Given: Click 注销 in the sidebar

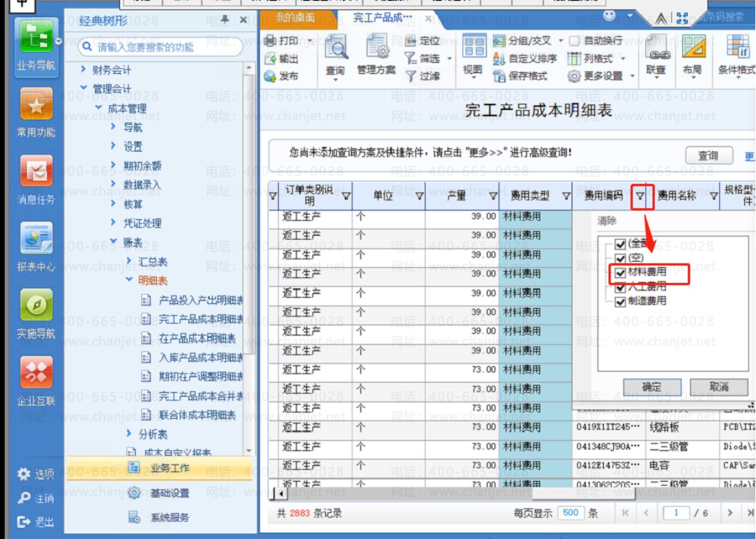Looking at the screenshot, I should coord(36,498).
